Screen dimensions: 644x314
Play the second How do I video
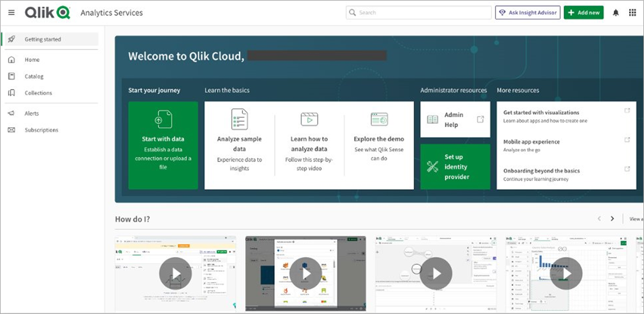306,273
